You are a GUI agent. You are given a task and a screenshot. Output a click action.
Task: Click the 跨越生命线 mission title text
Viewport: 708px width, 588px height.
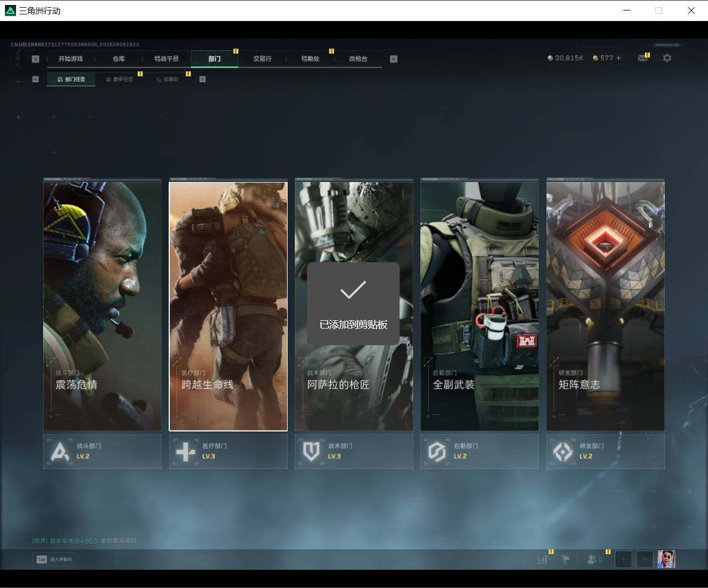[207, 384]
